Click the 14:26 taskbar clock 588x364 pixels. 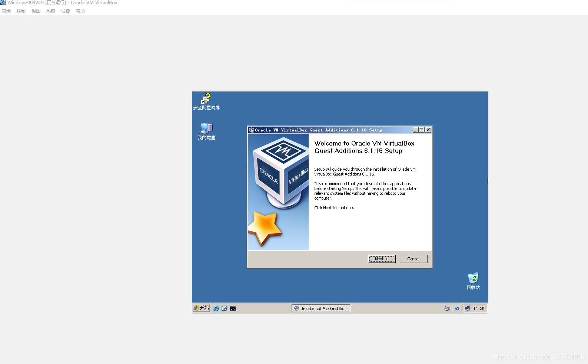coord(479,308)
